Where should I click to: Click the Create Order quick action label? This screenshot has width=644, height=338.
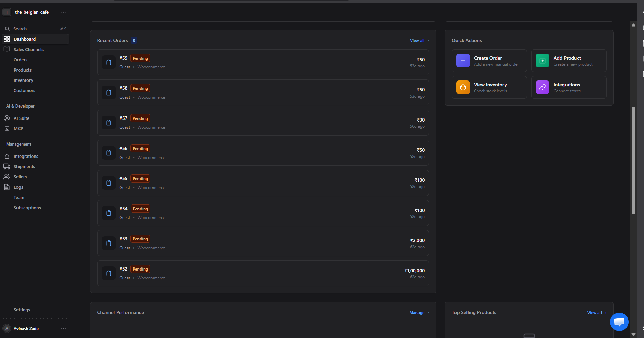click(488, 58)
